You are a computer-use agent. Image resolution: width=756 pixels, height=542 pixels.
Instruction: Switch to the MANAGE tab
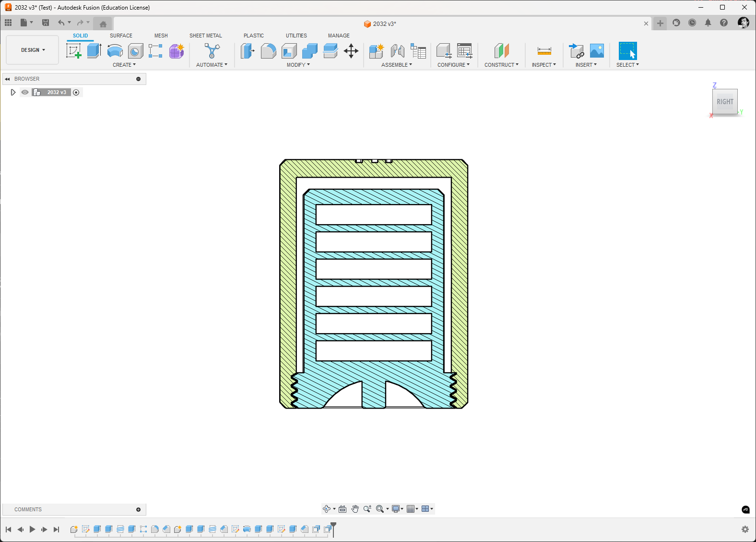(x=339, y=36)
